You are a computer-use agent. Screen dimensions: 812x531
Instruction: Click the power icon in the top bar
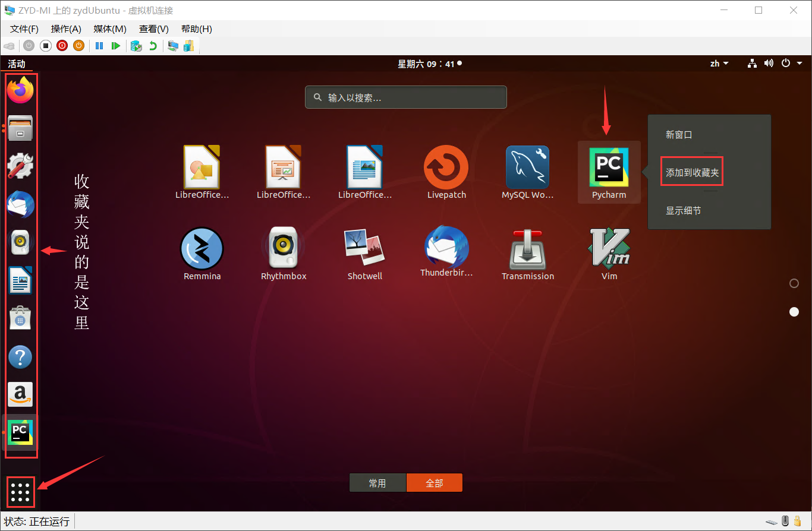pyautogui.click(x=786, y=64)
